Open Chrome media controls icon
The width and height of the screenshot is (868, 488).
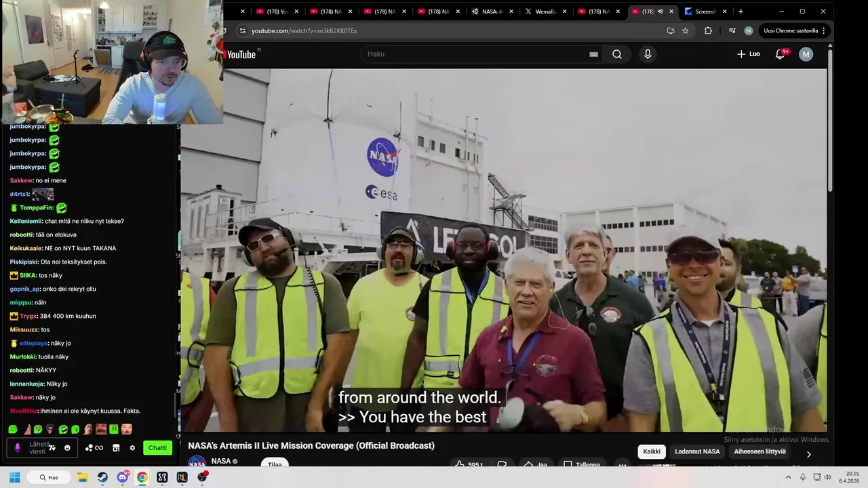[732, 30]
